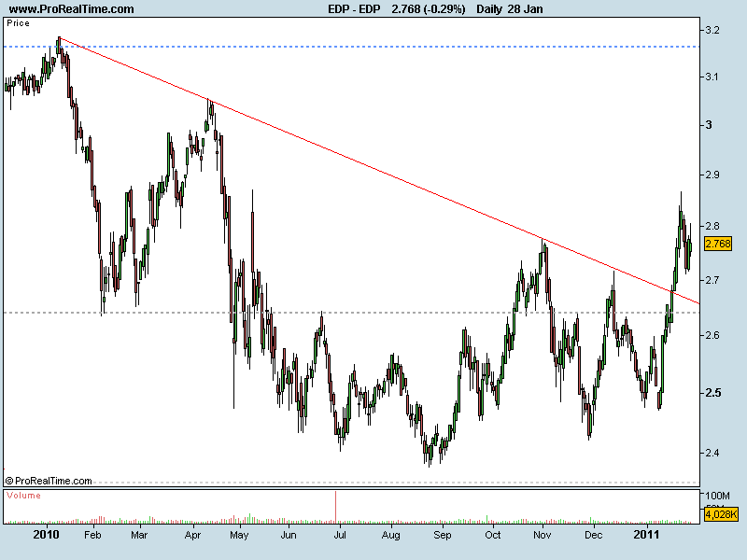
Task: Click the www.ProRealTime.com header text
Action: 72,9
